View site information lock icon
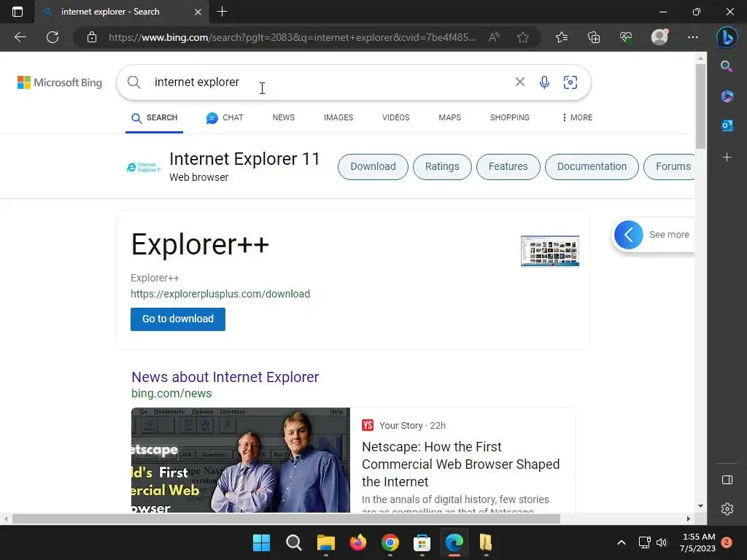 coord(91,37)
